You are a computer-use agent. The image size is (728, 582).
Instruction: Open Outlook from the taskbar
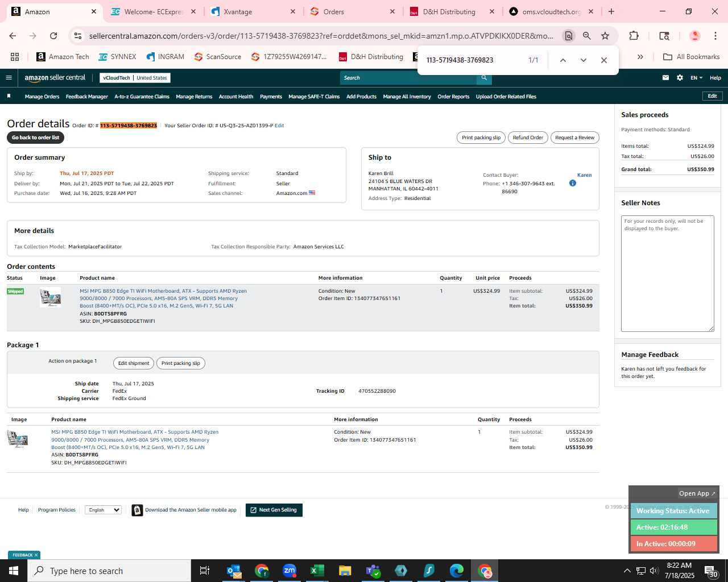234,571
